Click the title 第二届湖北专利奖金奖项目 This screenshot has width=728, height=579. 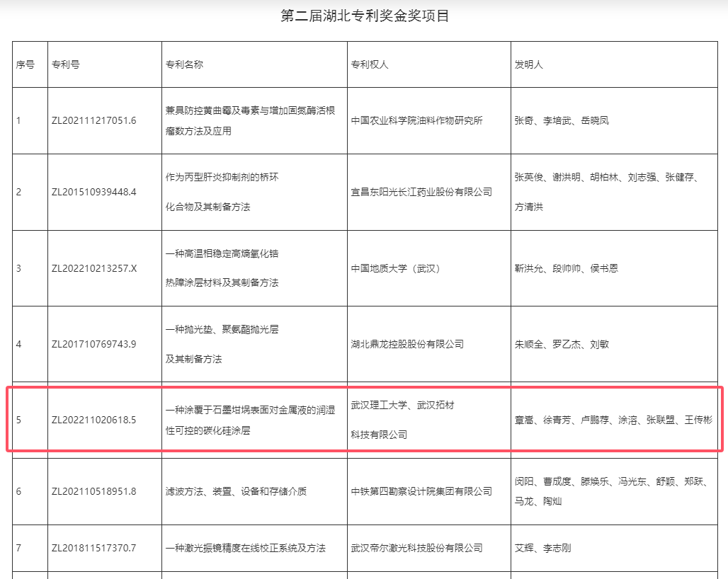click(365, 16)
